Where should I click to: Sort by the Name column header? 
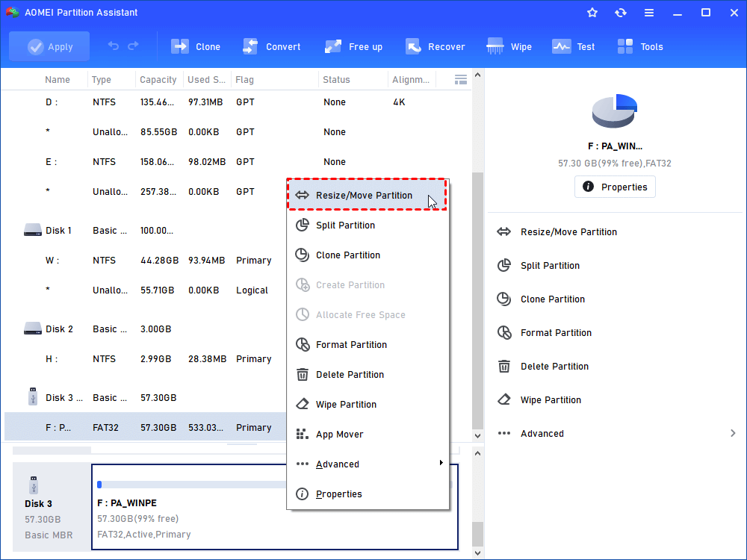[58, 80]
